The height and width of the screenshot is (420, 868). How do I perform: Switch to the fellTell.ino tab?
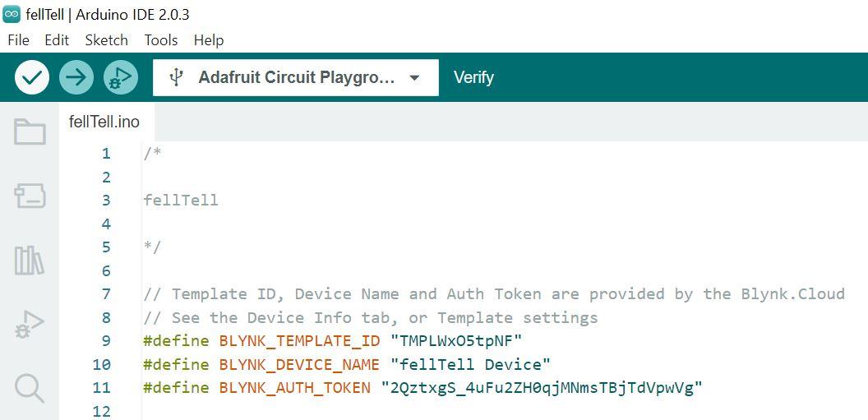click(x=104, y=122)
